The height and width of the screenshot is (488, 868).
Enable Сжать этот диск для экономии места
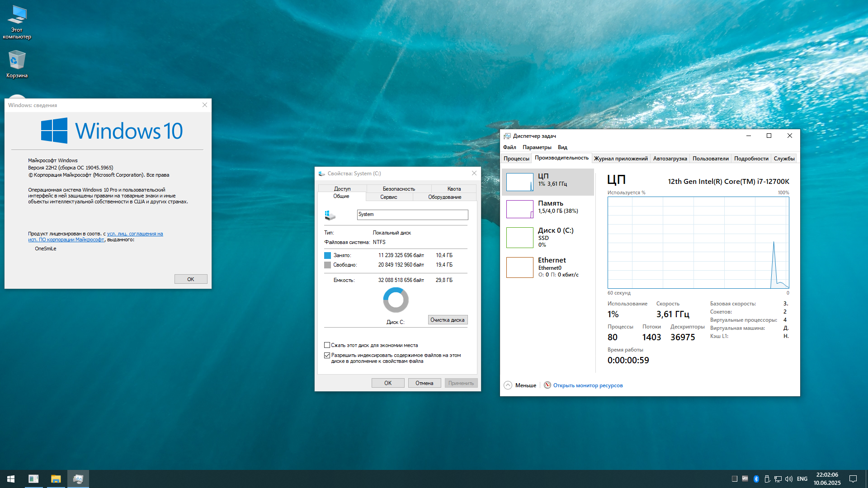pyautogui.click(x=327, y=345)
